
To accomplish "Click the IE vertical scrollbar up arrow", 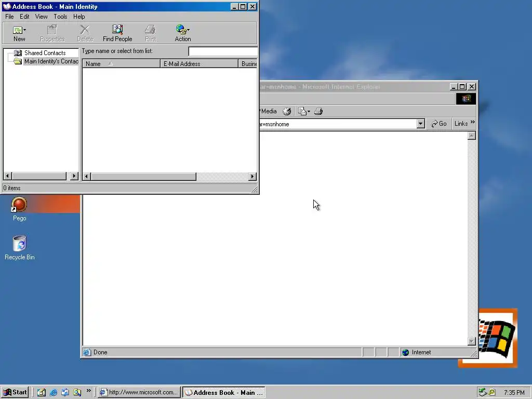I will coord(472,136).
